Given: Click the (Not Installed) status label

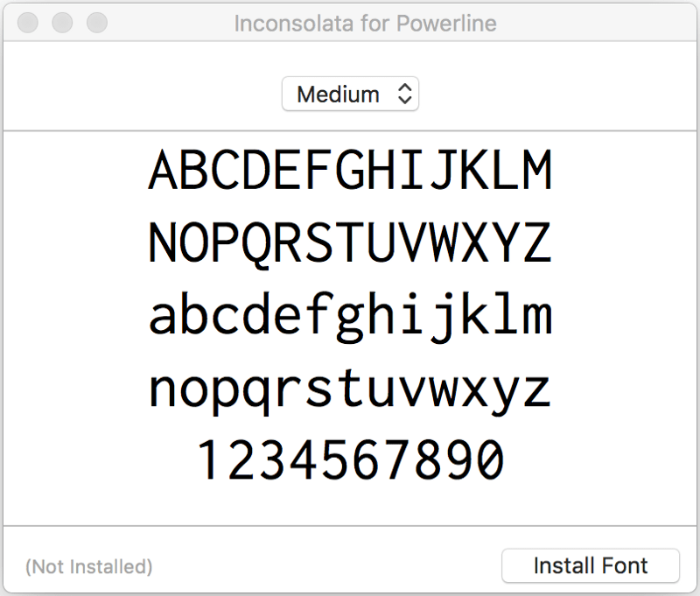Looking at the screenshot, I should (89, 566).
